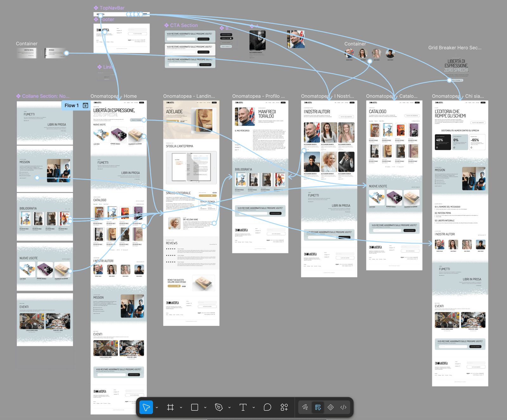Select the Comment tool
The width and height of the screenshot is (507, 420).
tap(267, 407)
